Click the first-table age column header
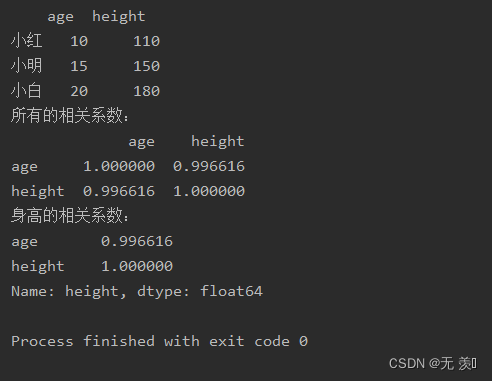 click(60, 17)
